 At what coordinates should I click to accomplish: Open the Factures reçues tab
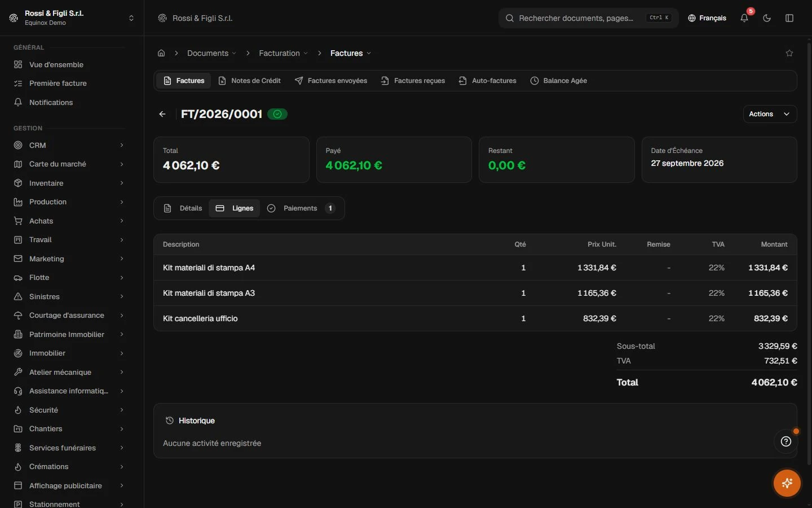(x=413, y=81)
